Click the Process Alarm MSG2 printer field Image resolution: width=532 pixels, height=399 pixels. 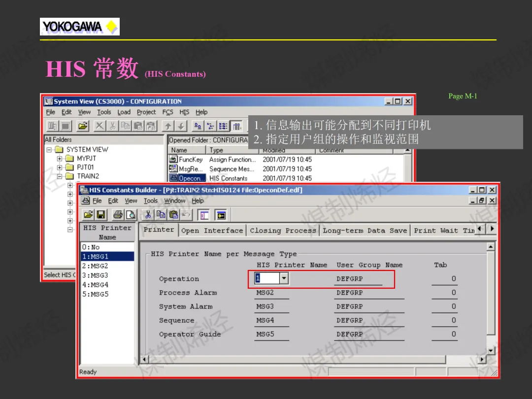271,293
